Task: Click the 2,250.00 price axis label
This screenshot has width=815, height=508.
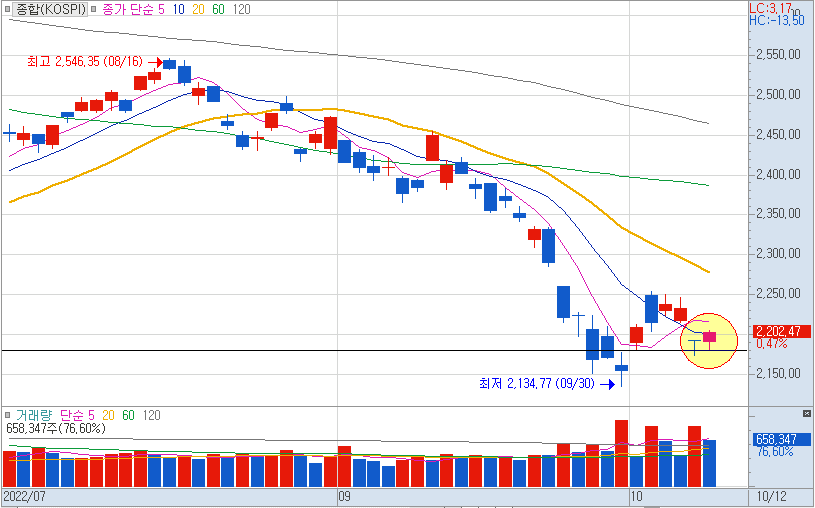Action: coord(779,294)
